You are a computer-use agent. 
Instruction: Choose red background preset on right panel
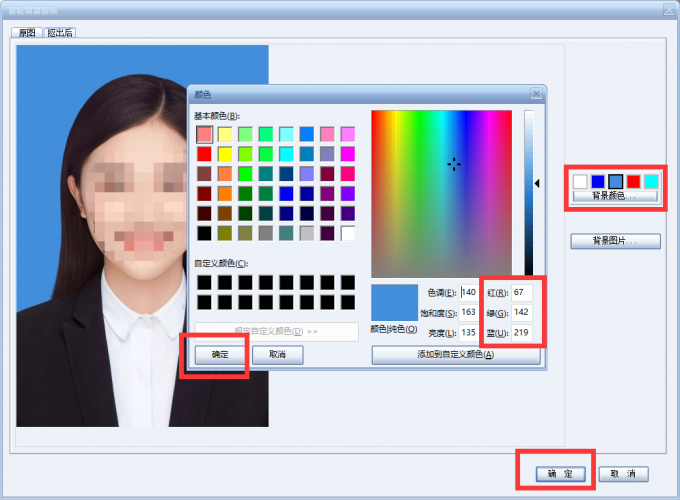[633, 181]
